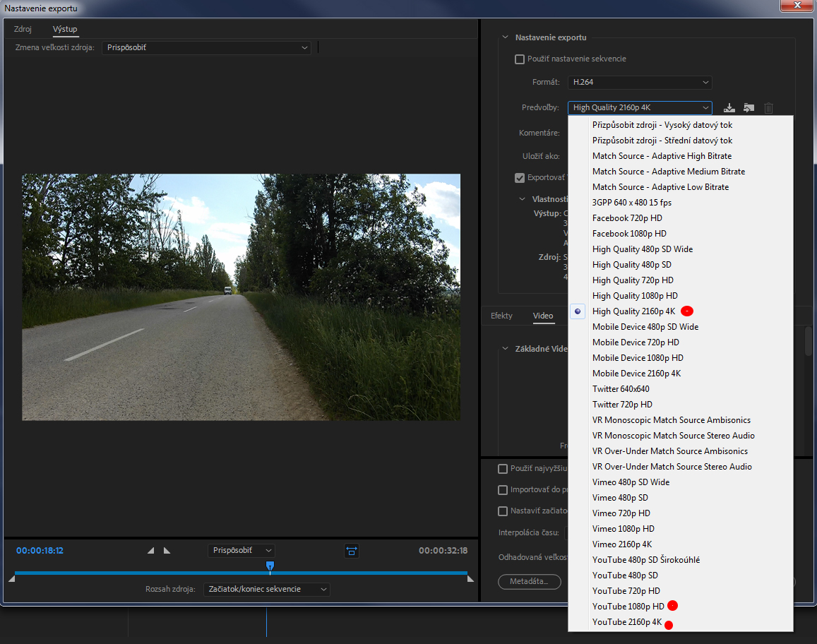Open the Rozsah zdroja dropdown
Viewport: 817px width, 644px height.
(266, 589)
